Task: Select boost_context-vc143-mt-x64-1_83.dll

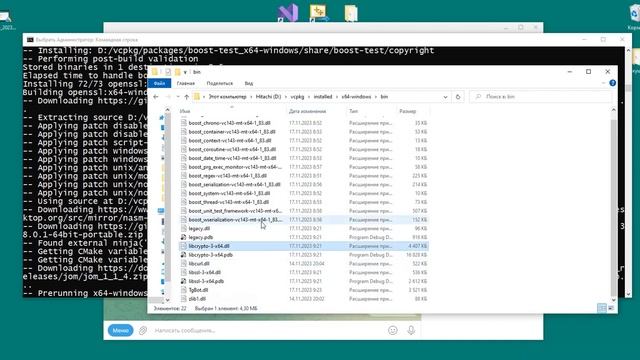Action: 230,140
